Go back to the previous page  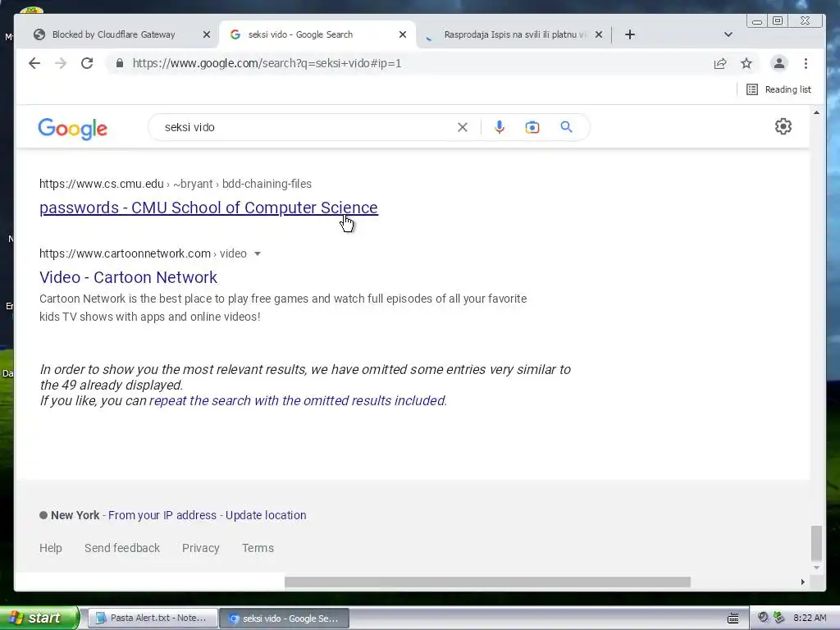(x=34, y=63)
